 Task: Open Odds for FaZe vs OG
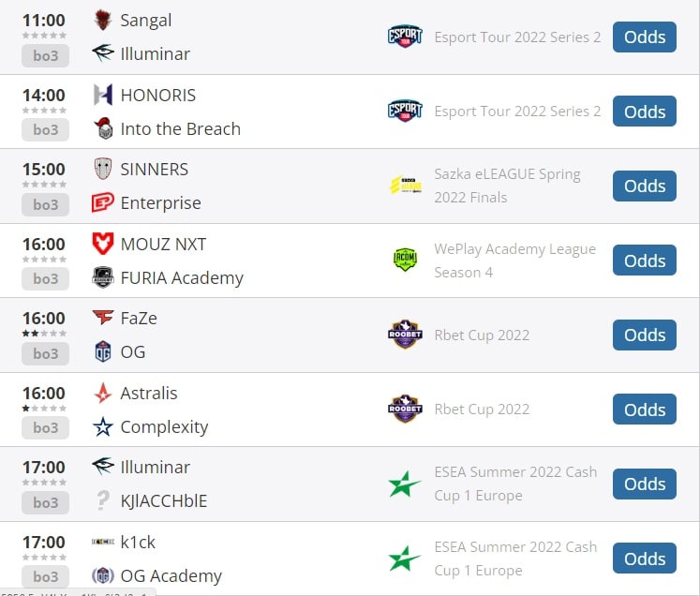644,335
